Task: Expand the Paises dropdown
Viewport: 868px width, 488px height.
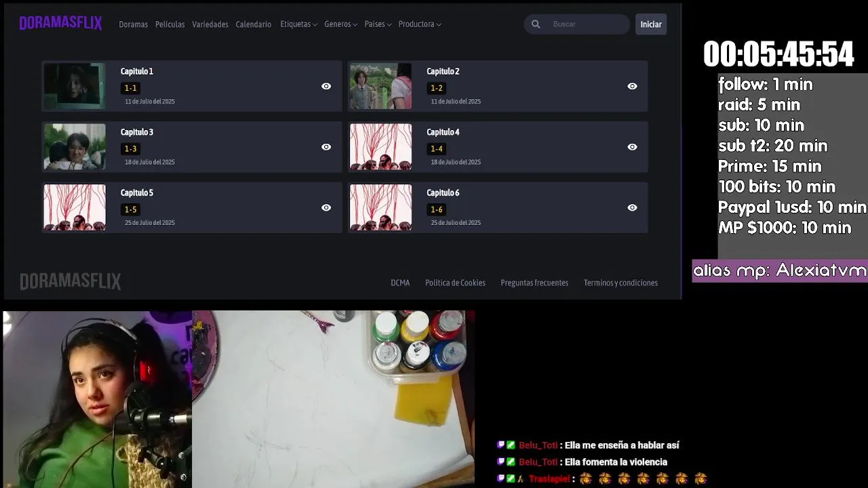Action: pos(378,24)
